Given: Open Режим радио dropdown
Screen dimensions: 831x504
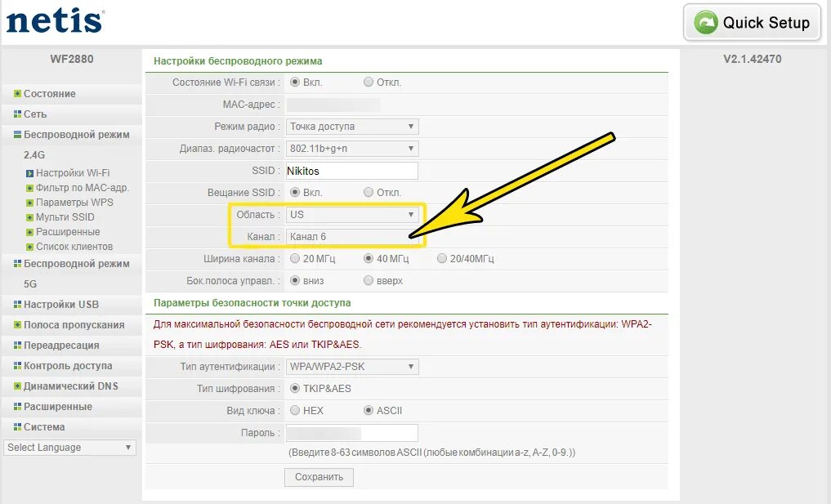Looking at the screenshot, I should pyautogui.click(x=352, y=127).
